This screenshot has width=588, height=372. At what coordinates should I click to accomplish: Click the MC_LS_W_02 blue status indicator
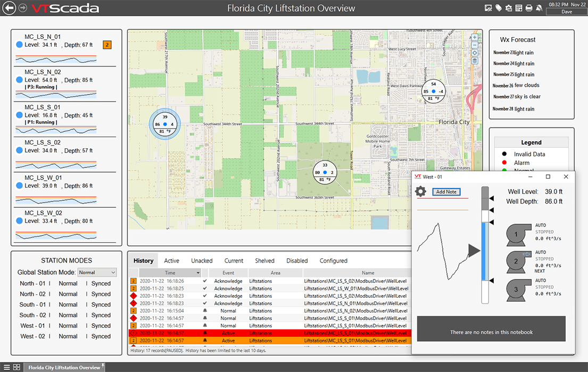pos(19,221)
